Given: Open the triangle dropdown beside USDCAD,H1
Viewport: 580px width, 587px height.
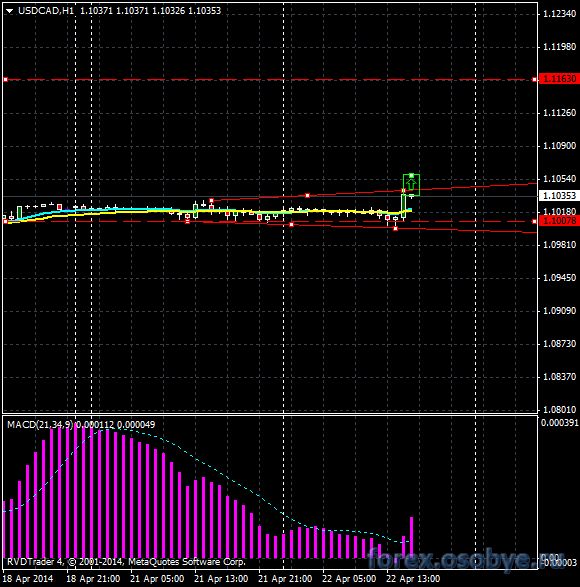Looking at the screenshot, I should tap(10, 11).
